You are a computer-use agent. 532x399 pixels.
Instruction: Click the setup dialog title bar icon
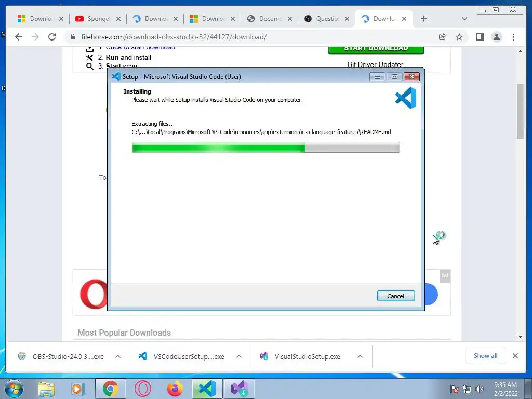[116, 76]
